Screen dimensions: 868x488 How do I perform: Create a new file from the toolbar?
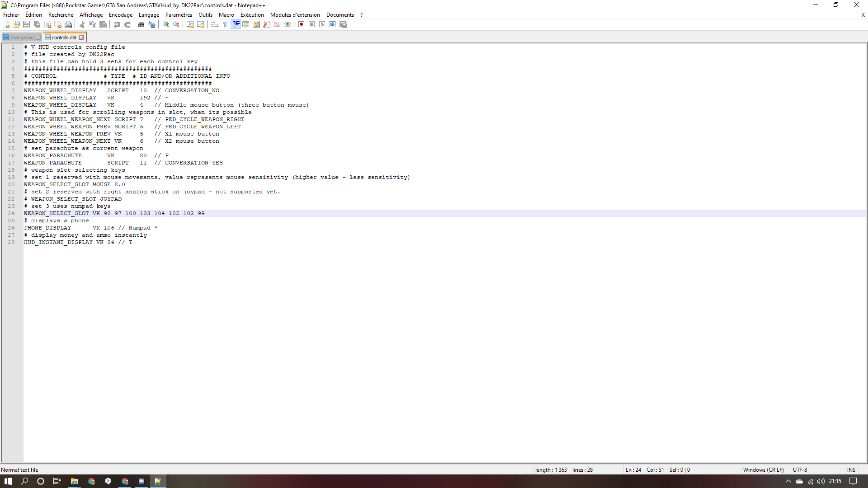click(6, 25)
